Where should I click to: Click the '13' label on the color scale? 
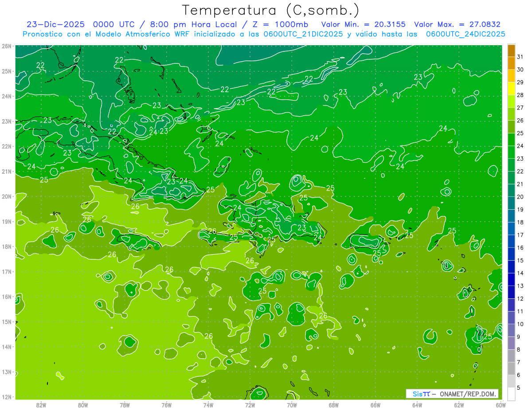pyautogui.click(x=520, y=286)
